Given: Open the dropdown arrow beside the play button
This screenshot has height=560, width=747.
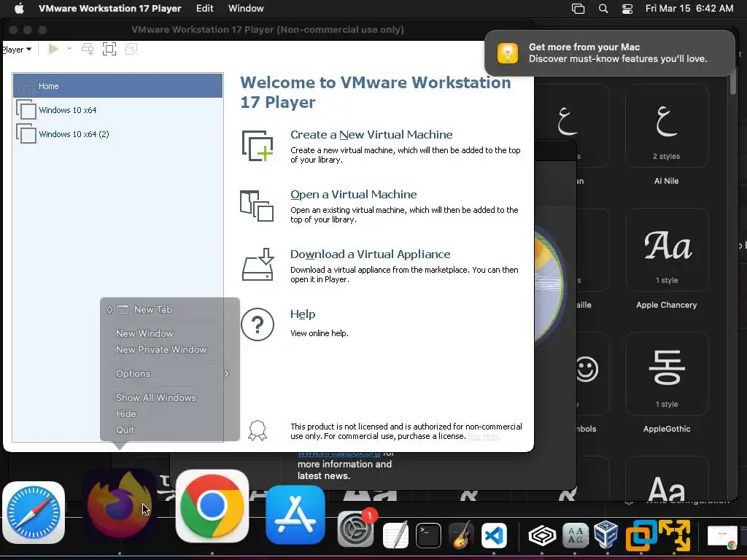Looking at the screenshot, I should click(x=69, y=49).
